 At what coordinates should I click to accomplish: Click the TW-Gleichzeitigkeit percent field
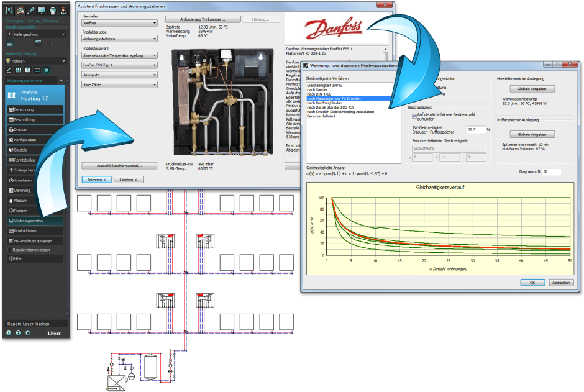(x=476, y=130)
